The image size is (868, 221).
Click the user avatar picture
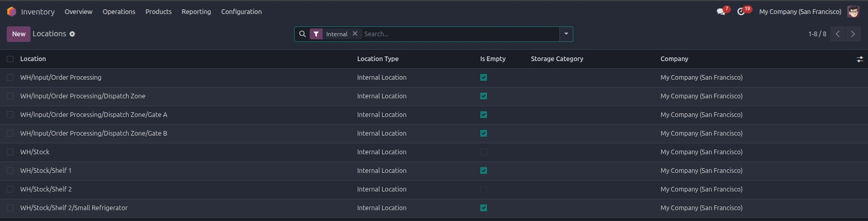[x=853, y=11]
